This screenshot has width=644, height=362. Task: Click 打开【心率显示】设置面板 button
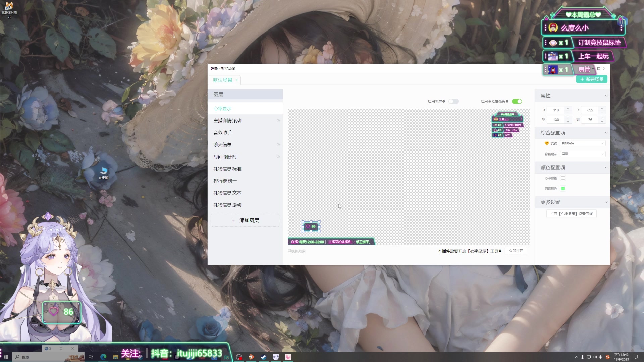[x=571, y=214]
